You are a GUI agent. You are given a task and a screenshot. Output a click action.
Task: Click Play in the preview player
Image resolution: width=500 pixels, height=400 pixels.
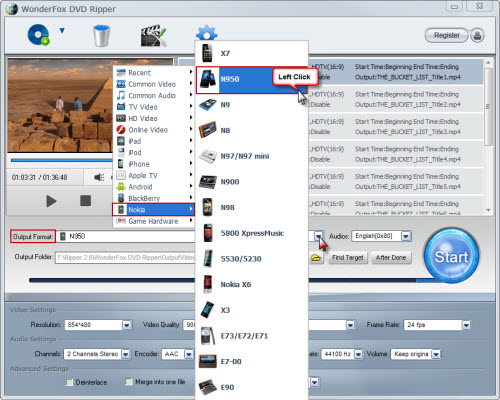[x=51, y=201]
